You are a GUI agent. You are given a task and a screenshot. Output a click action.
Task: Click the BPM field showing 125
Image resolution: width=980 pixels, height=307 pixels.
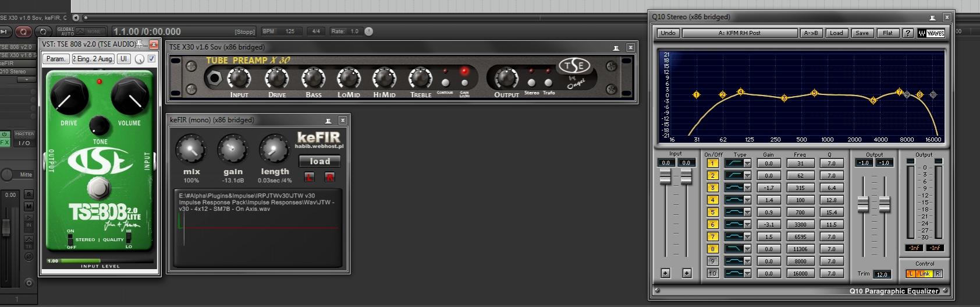coord(290,31)
